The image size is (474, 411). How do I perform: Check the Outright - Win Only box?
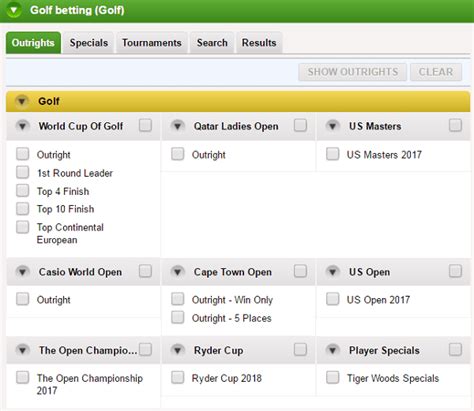click(178, 299)
